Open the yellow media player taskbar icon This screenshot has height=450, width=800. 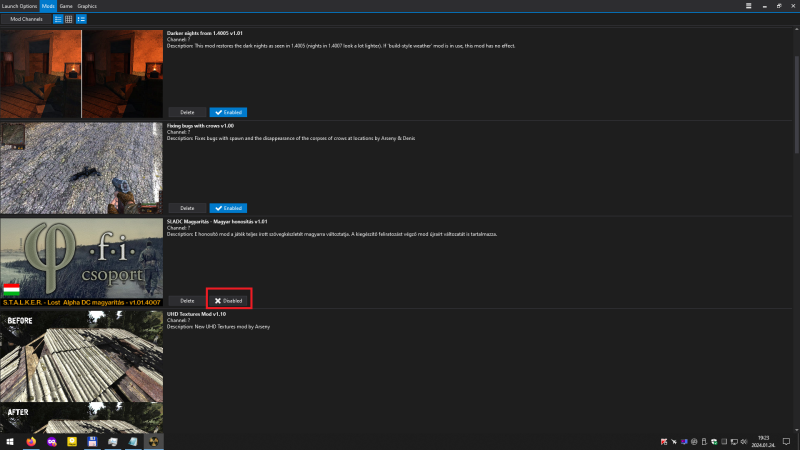coord(72,442)
